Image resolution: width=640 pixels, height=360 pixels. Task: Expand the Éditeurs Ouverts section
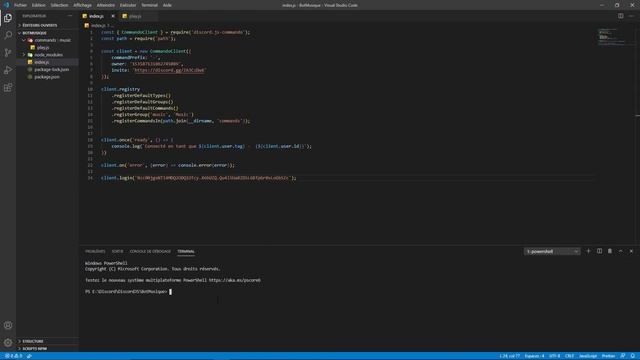click(40, 25)
